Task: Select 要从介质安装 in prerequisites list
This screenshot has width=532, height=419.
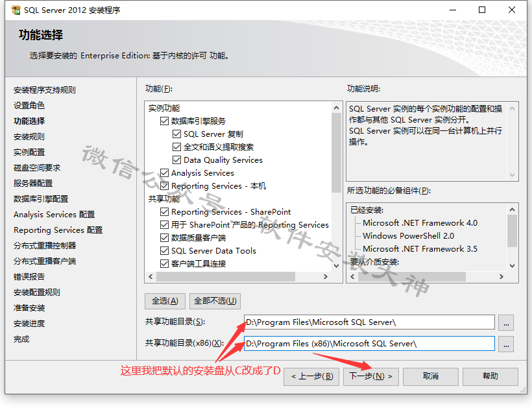Action: pyautogui.click(x=374, y=262)
